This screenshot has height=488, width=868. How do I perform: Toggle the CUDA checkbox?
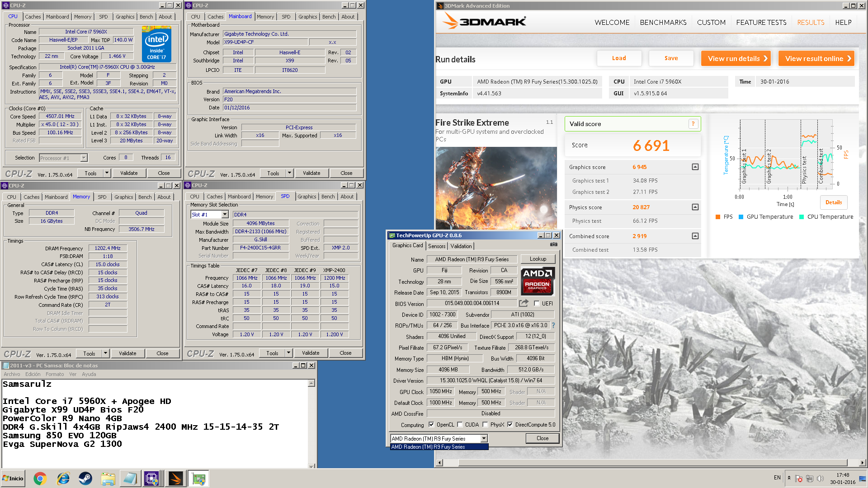click(460, 425)
